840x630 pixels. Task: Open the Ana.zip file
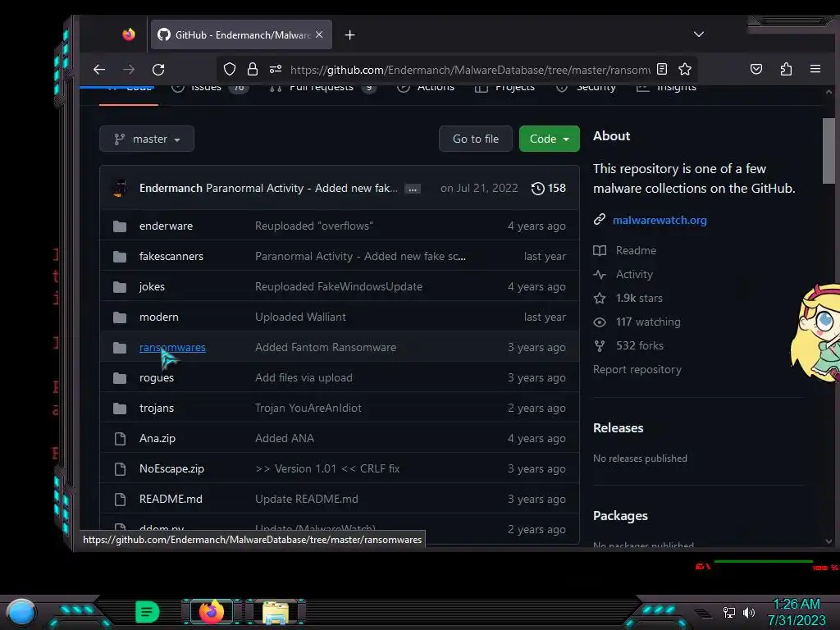click(x=157, y=438)
